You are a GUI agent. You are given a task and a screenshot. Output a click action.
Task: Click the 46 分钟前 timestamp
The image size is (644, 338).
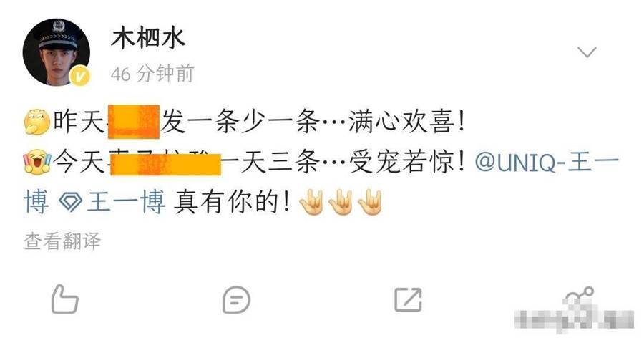152,74
